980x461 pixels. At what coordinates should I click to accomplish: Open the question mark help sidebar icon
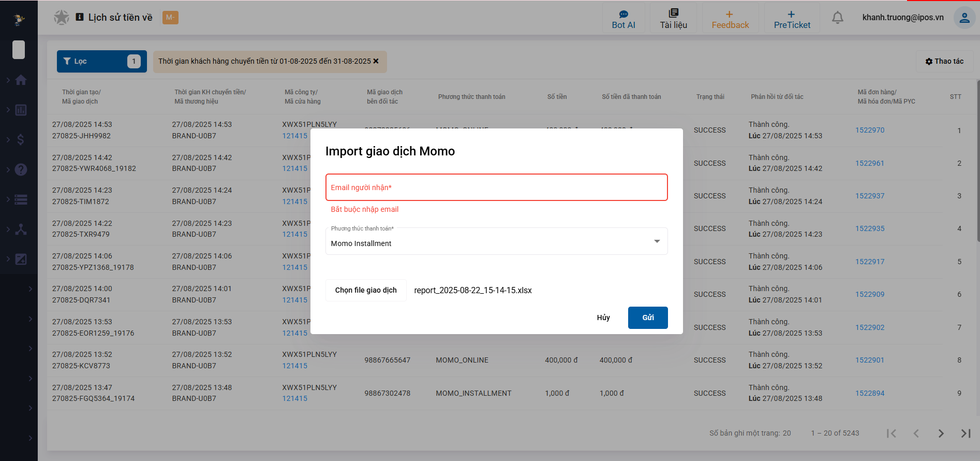[x=21, y=169]
